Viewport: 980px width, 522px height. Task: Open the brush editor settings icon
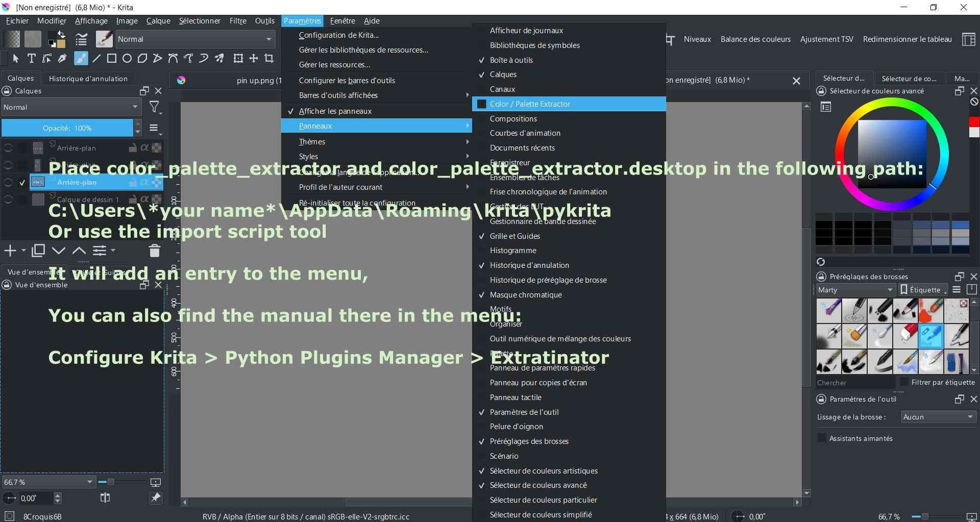[81, 39]
